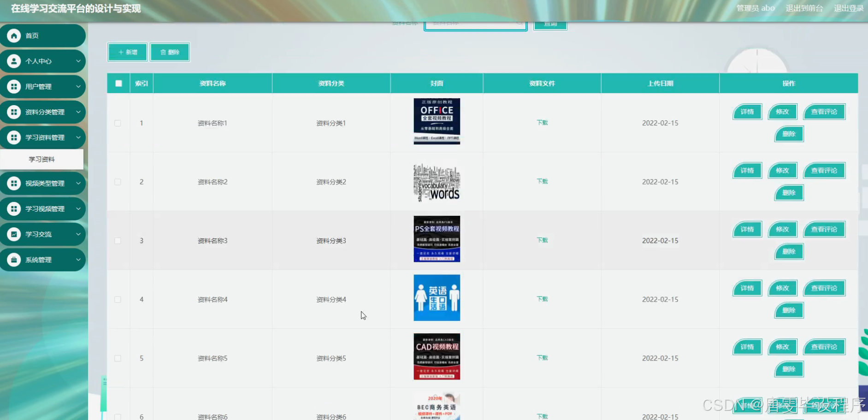Click the home icon beside 首页
This screenshot has height=420, width=868.
point(14,35)
